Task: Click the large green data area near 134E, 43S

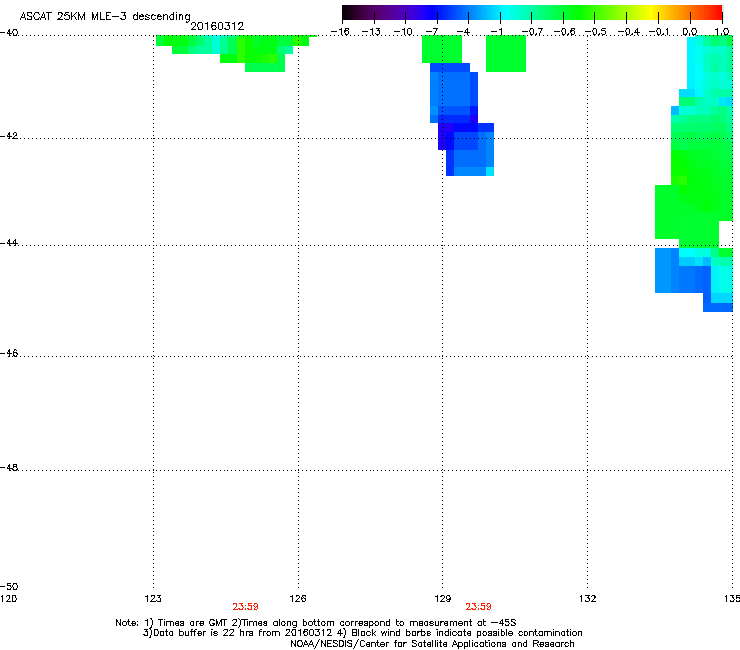Action: pos(694,198)
